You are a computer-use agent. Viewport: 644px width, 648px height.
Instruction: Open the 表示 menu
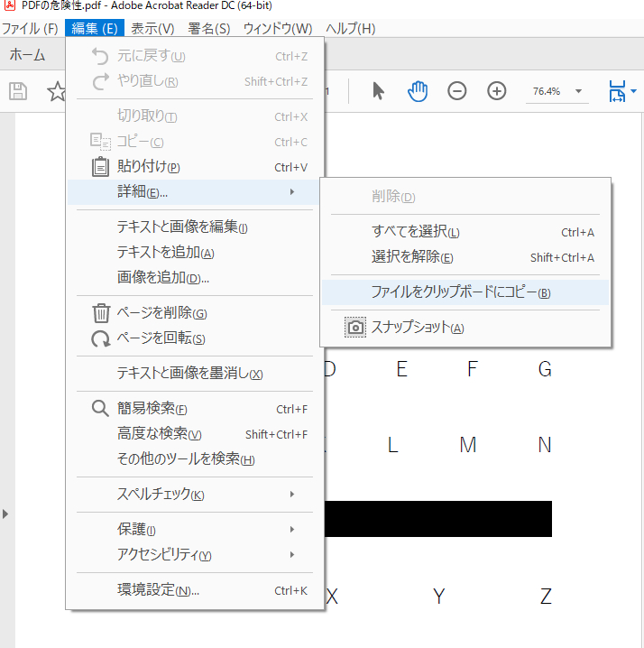point(152,28)
